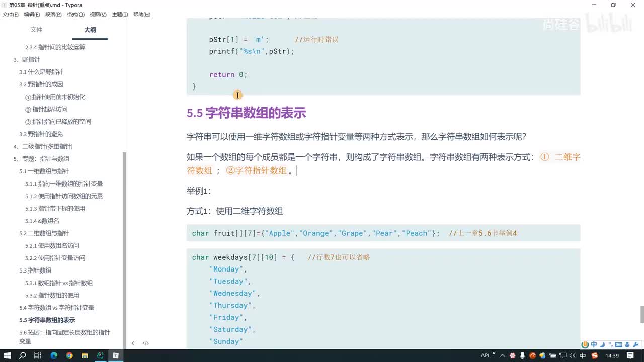Switch the taskbar 中 IME indicator
644x362 pixels.
pos(583,355)
